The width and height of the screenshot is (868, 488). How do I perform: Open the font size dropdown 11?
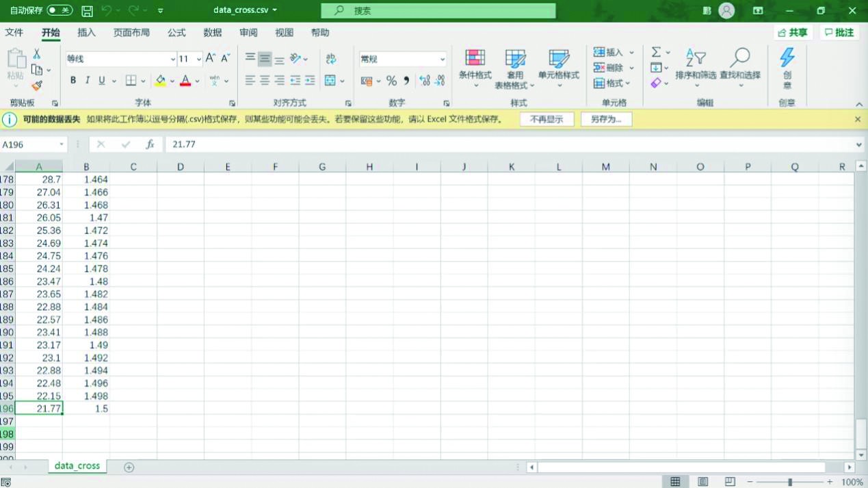tap(199, 59)
